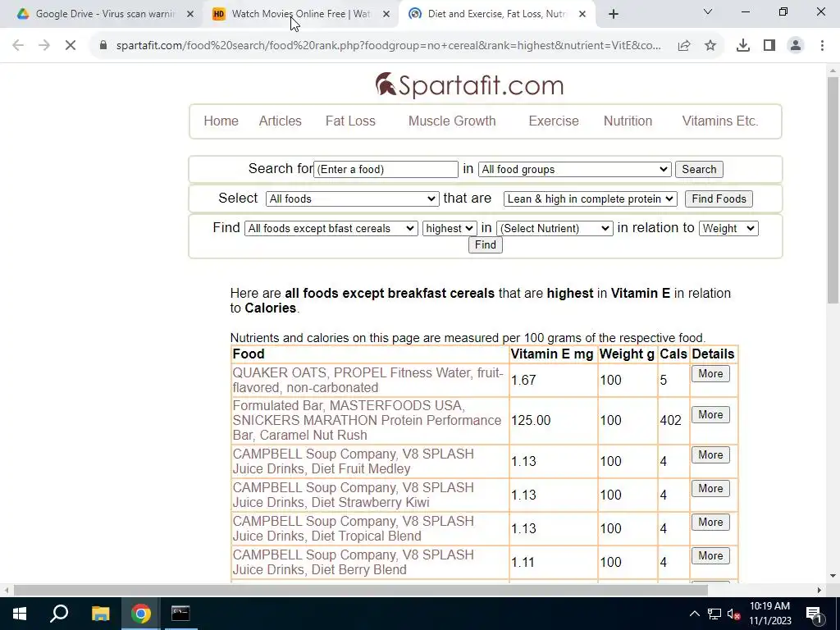Open the Articles menu item
This screenshot has height=630, width=840.
[281, 121]
